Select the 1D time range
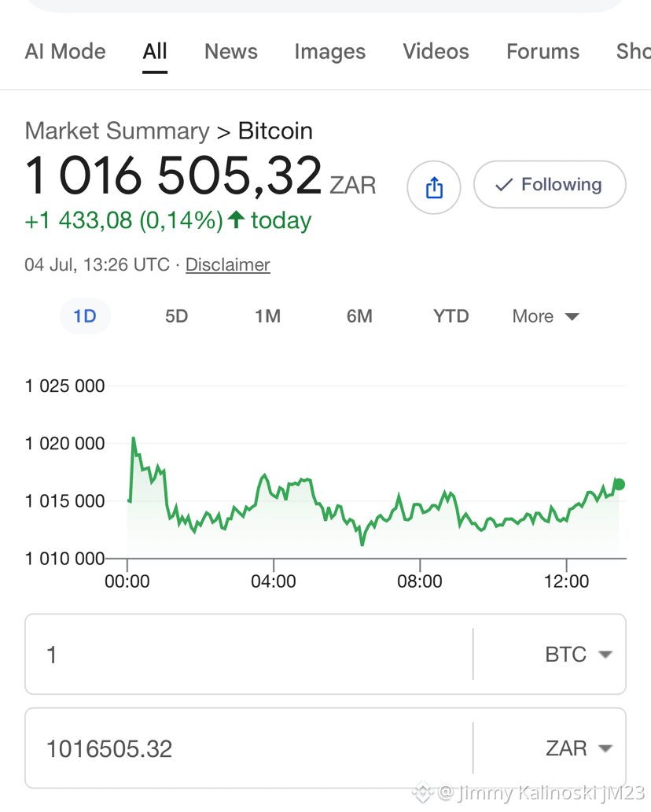Screen dimensions: 651x812 click(x=85, y=316)
